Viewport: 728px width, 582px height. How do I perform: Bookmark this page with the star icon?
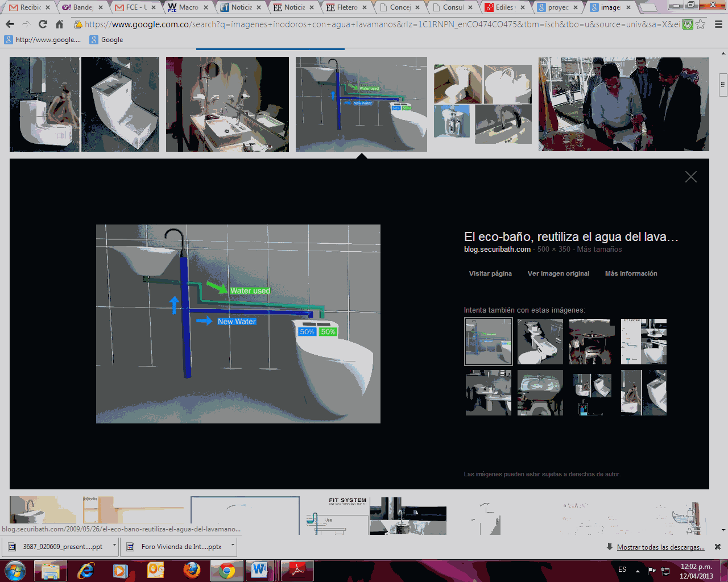(x=701, y=24)
